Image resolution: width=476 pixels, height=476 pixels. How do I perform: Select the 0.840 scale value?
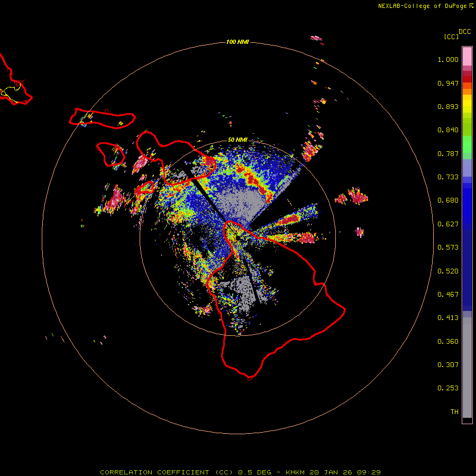(448, 130)
